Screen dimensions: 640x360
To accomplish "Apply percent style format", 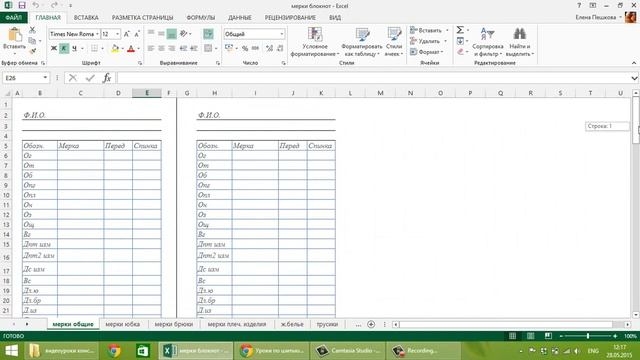I will [245, 48].
